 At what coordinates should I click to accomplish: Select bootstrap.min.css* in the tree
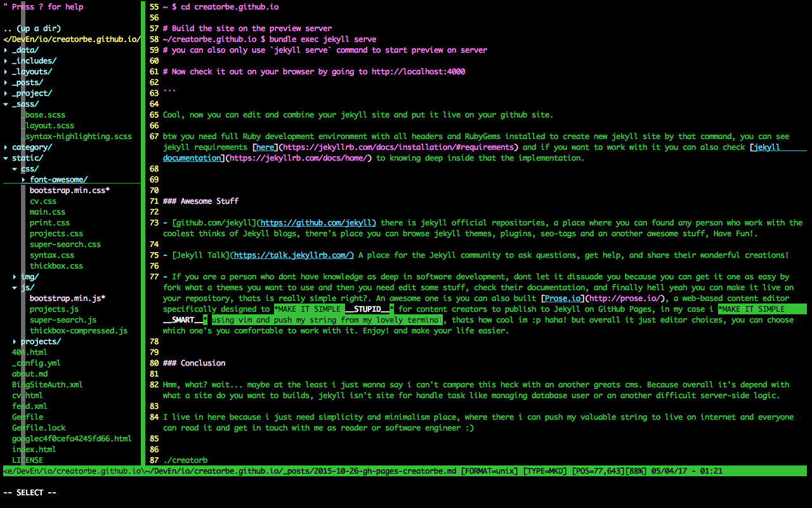click(70, 190)
